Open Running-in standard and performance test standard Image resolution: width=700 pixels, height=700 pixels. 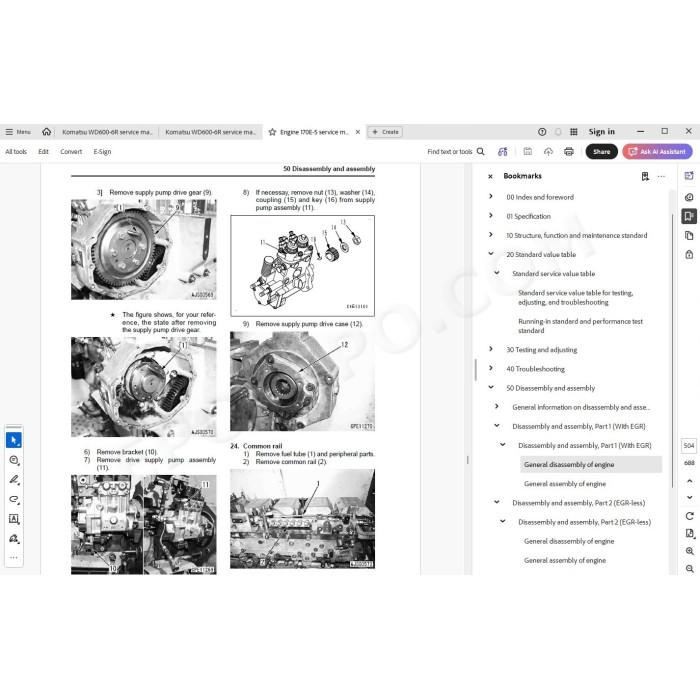coord(580,326)
